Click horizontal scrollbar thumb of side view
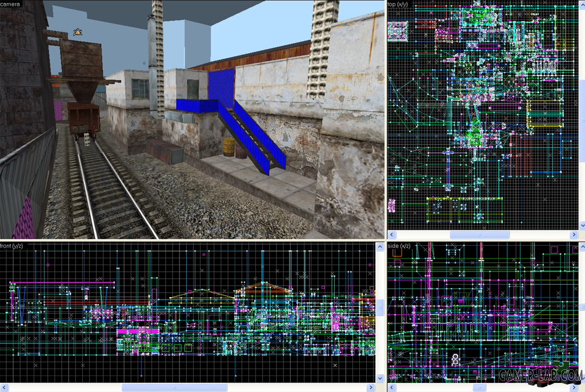 (479, 387)
